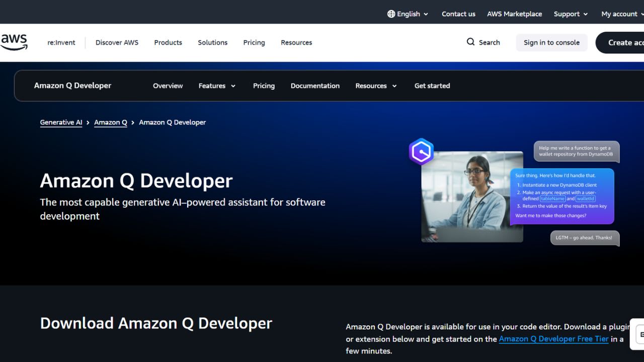Click the 'Download Amazon Q Developer' heading
Screen dimensions: 644x362
click(156, 323)
